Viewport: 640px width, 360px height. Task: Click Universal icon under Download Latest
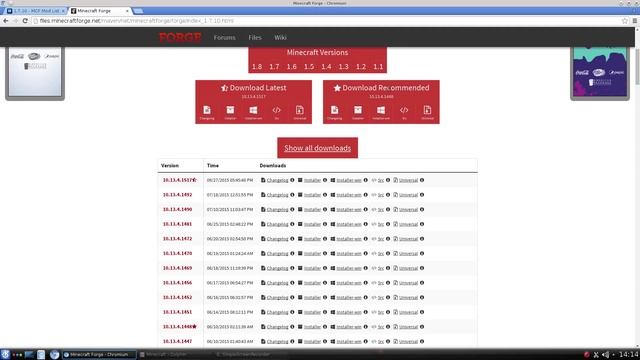[x=300, y=111]
